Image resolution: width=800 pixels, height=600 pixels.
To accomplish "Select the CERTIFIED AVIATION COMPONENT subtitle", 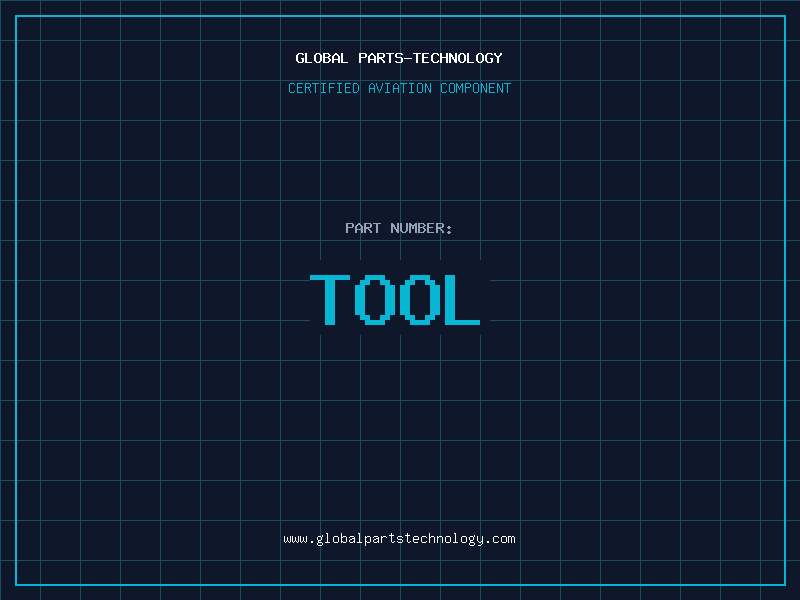I will pyautogui.click(x=399, y=89).
